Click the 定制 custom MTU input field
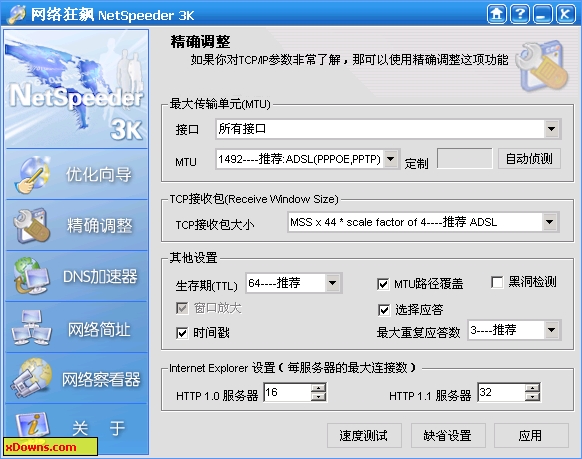582x459 pixels. tap(465, 159)
